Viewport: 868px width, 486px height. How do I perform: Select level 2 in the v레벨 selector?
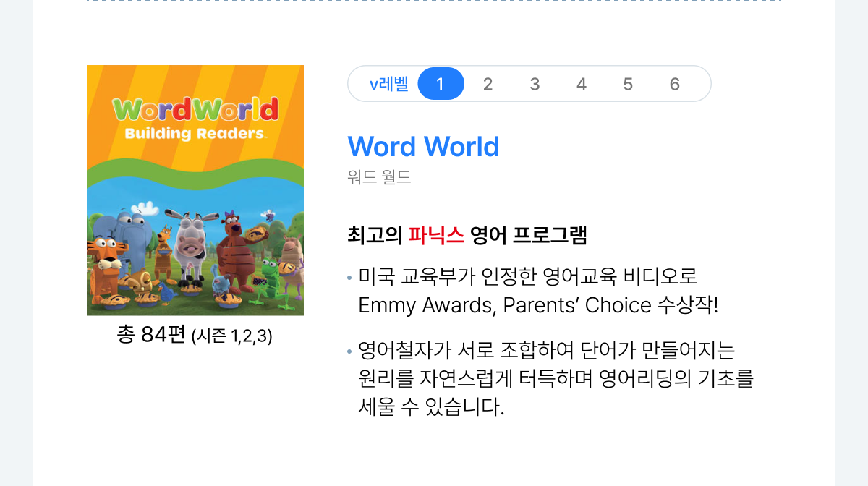488,83
